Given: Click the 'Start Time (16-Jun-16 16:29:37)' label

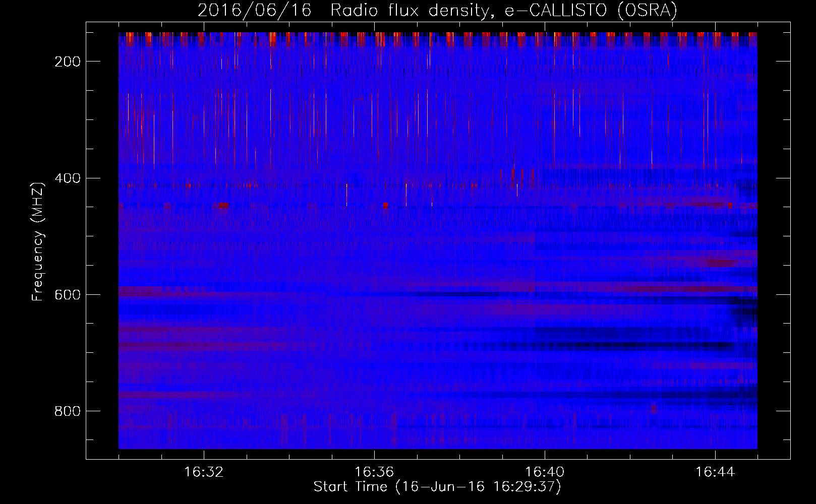Looking at the screenshot, I should pyautogui.click(x=437, y=487).
